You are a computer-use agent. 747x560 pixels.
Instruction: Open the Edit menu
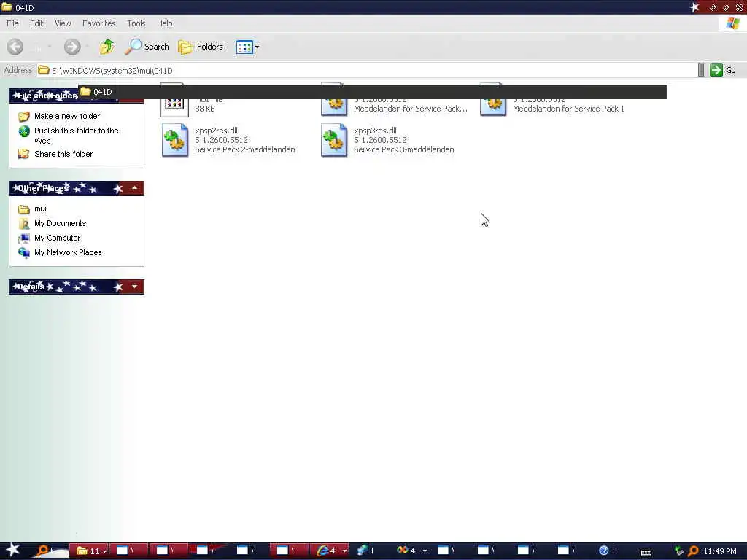coord(36,23)
